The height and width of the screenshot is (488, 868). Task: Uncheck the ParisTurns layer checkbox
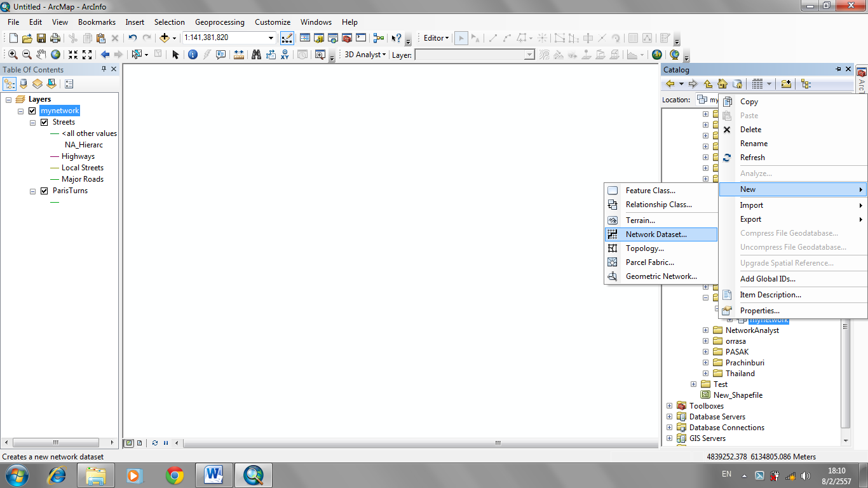tap(44, 191)
